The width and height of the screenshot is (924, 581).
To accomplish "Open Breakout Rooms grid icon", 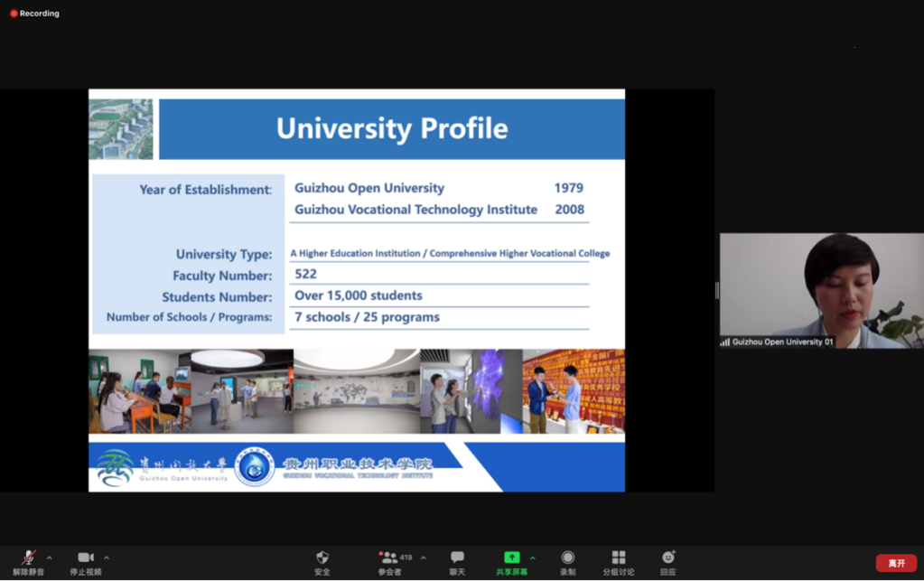I will pyautogui.click(x=619, y=558).
